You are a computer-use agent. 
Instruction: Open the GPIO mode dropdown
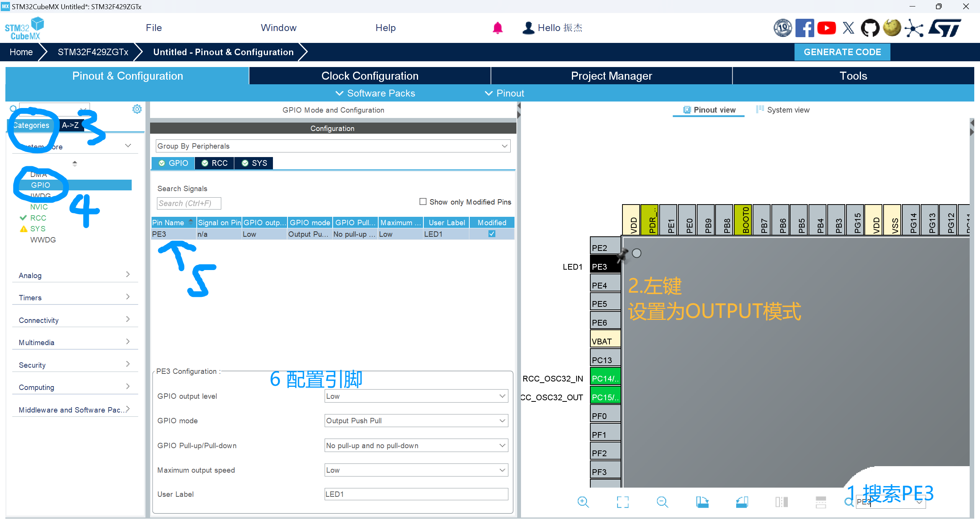pos(416,421)
